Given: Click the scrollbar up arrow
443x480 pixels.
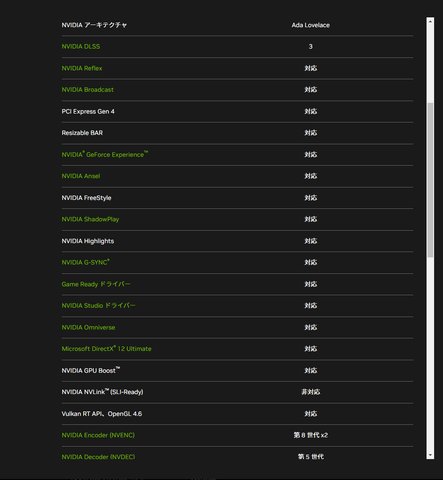Looking at the screenshot, I should [430, 21].
